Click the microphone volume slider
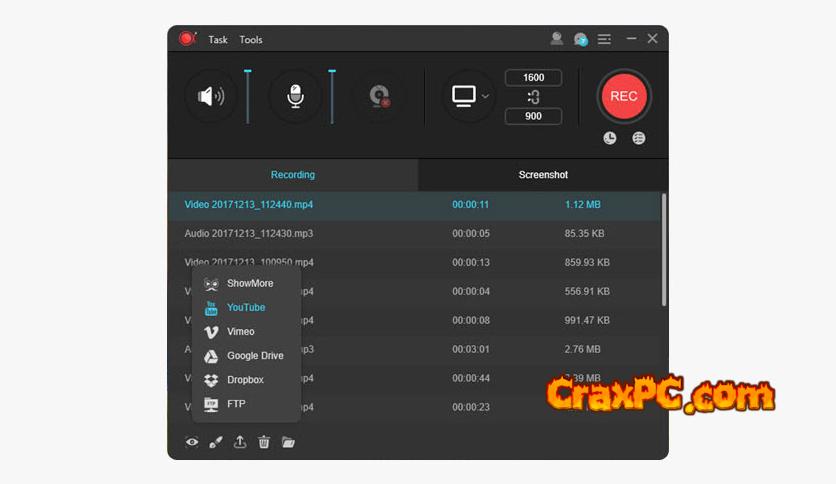 click(332, 96)
